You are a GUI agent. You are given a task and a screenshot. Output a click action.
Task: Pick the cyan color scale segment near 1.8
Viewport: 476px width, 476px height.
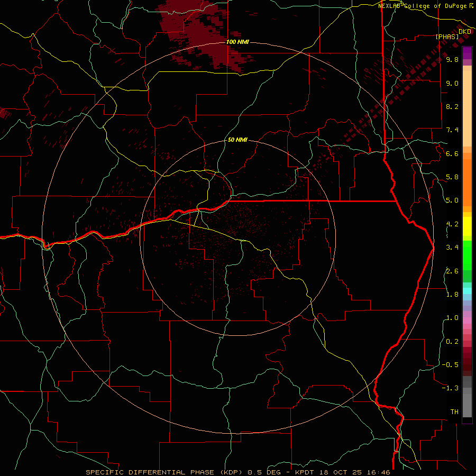(467, 291)
